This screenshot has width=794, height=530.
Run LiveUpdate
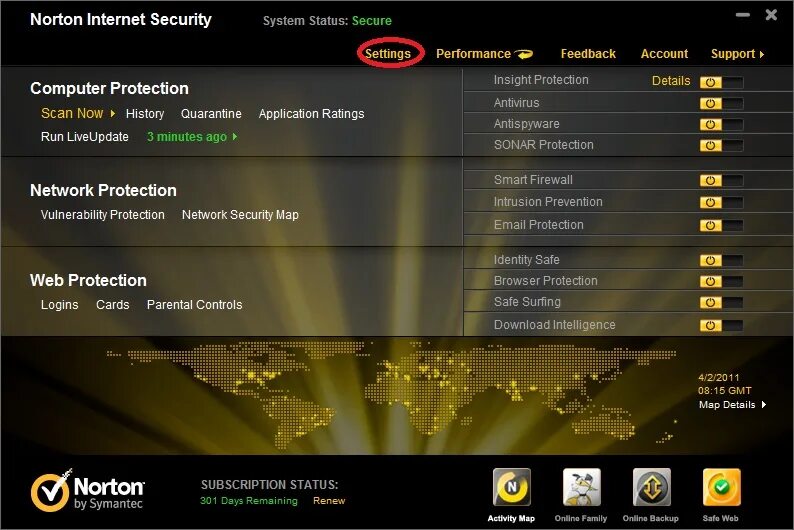85,137
